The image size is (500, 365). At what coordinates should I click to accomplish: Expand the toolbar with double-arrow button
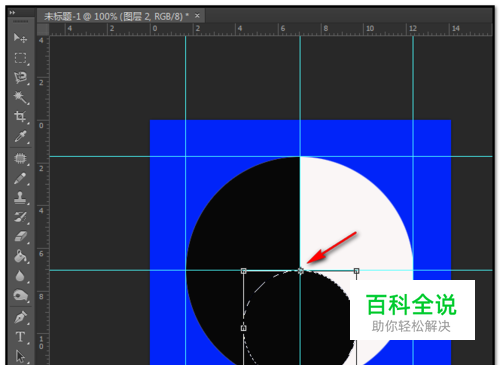(x=12, y=13)
